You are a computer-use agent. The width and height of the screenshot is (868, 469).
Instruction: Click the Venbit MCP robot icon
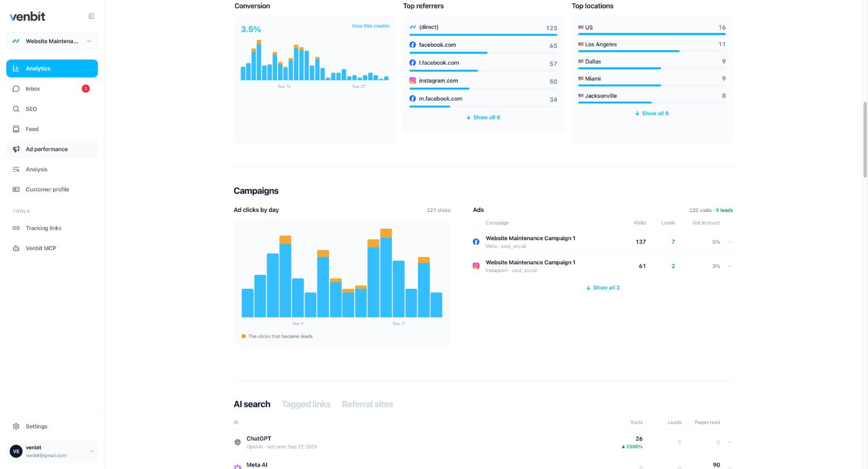coord(16,248)
